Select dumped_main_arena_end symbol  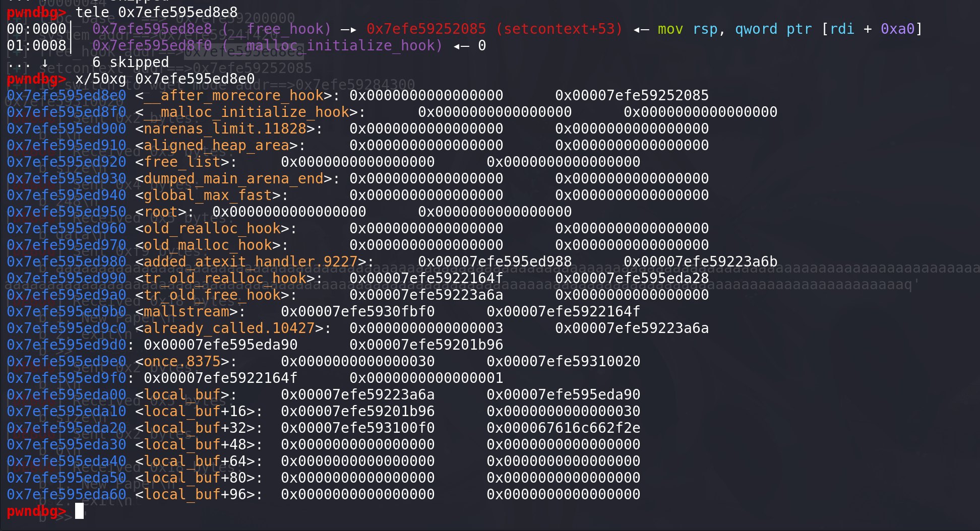[234, 178]
